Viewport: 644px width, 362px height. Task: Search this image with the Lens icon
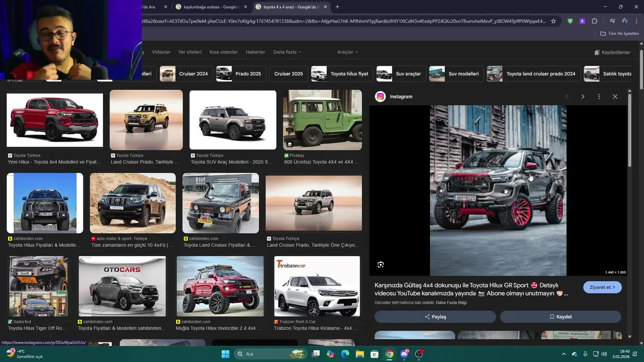tap(380, 264)
